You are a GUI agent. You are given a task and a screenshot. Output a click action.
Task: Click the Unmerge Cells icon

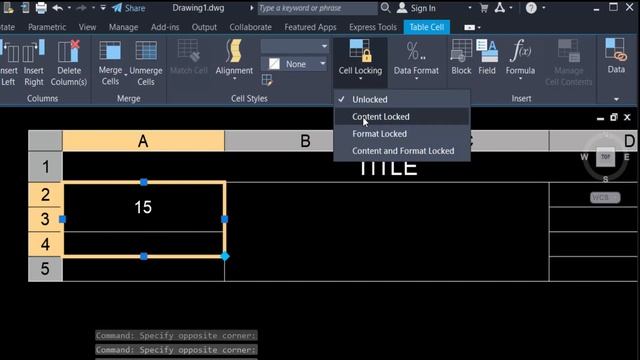tap(146, 51)
